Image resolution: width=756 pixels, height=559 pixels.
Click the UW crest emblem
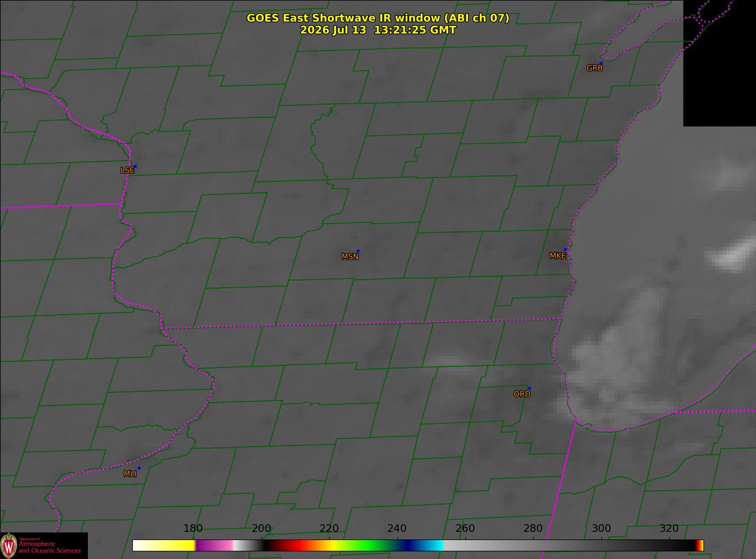point(9,545)
